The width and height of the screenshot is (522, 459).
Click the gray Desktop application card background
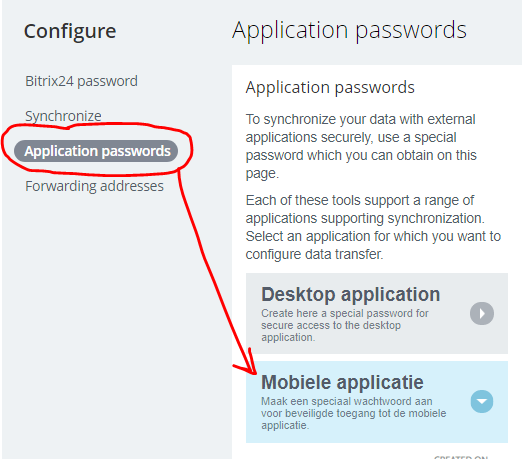pyautogui.click(x=377, y=314)
